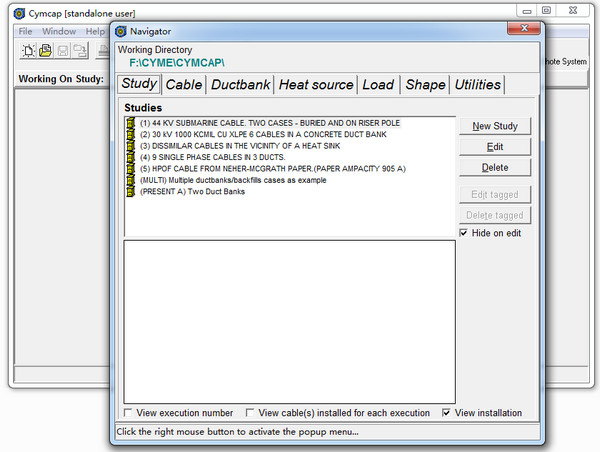Select the PRESENT A Two Duct Banks study
This screenshot has height=452, width=600.
point(192,192)
